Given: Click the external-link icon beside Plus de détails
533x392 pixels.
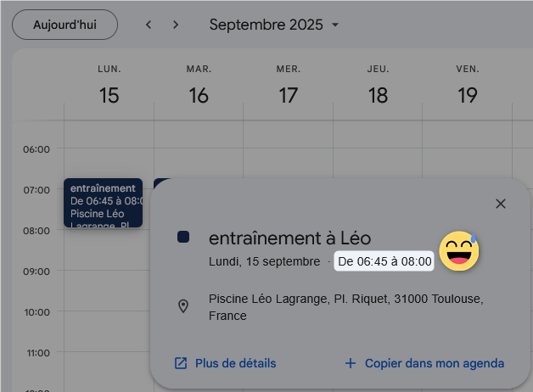Looking at the screenshot, I should click(x=181, y=363).
